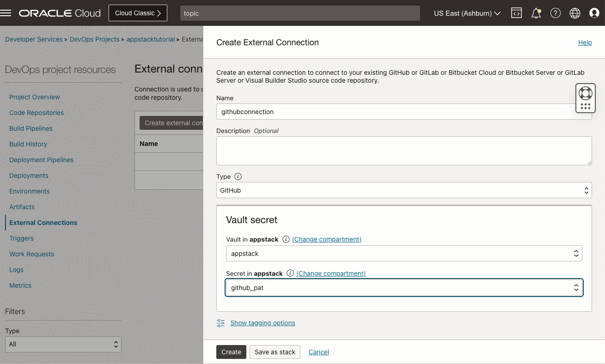Image resolution: width=605 pixels, height=364 pixels.
Task: Focus the Description text area
Action: [x=404, y=151]
